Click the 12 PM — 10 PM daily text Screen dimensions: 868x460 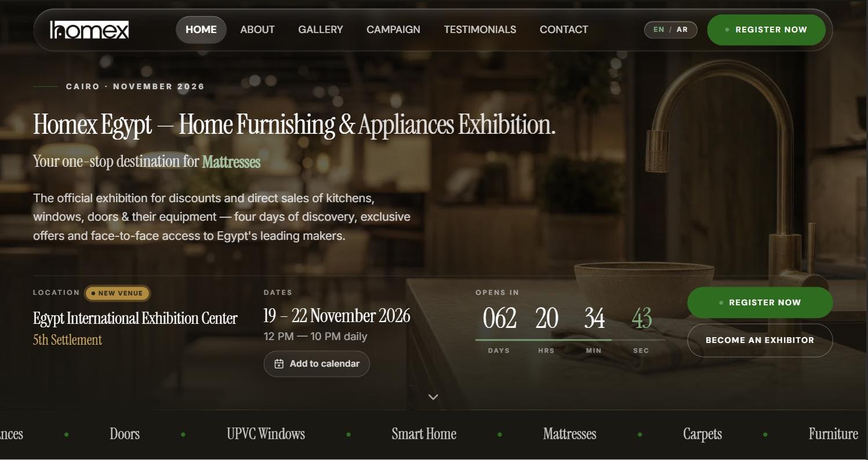click(315, 337)
